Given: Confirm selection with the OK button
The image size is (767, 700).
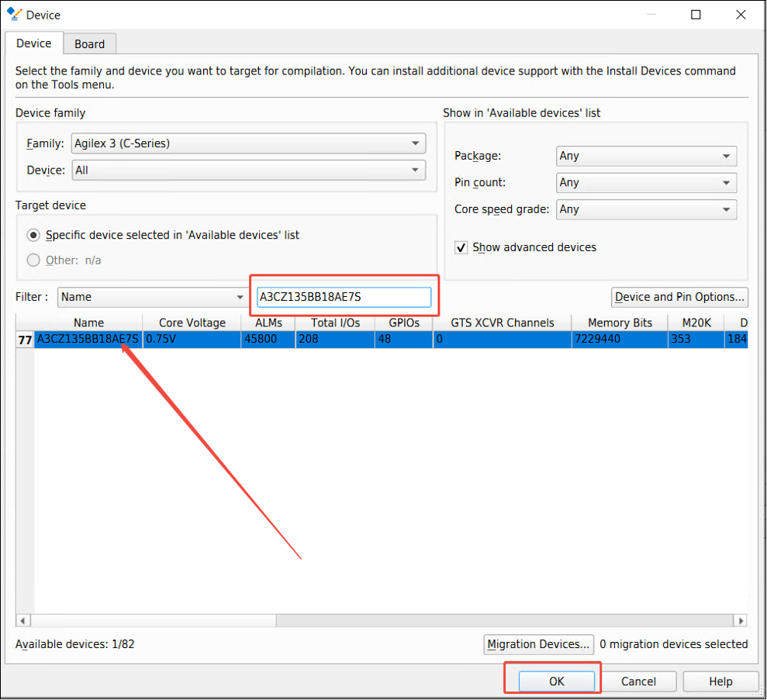Looking at the screenshot, I should [557, 681].
